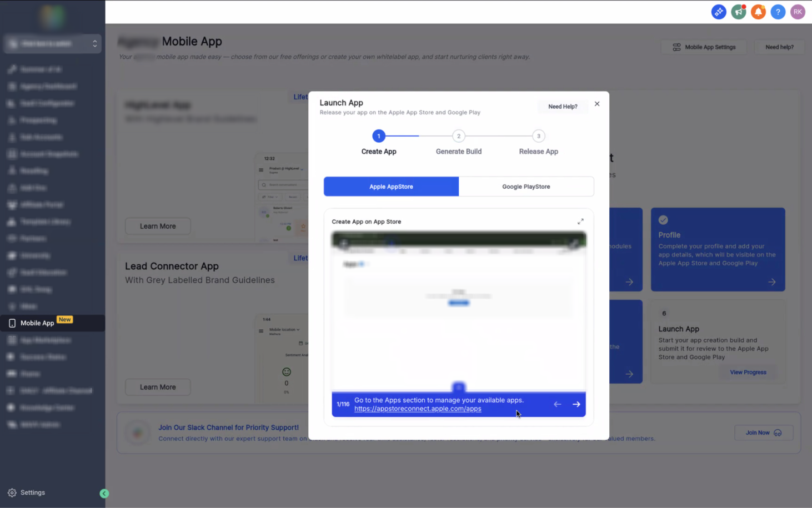Viewport: 812px width, 508px height.
Task: Go to next walkthrough step arrow
Action: click(x=577, y=404)
